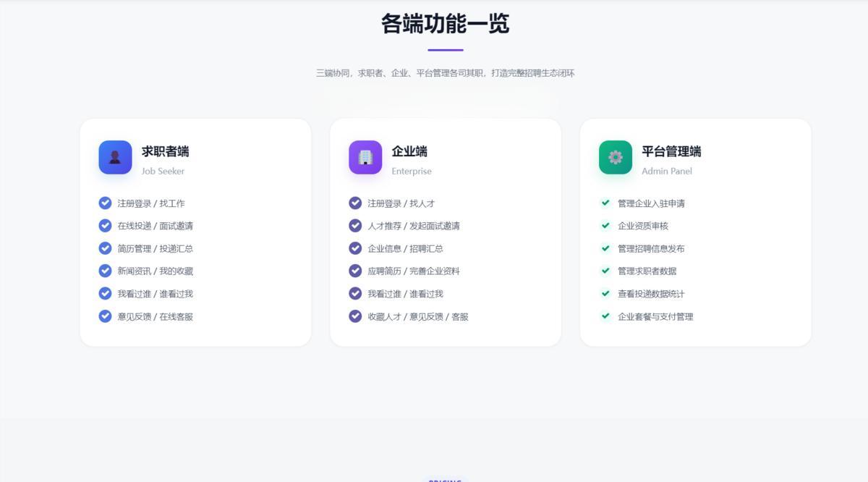
Task: Click the 应聘简历 / 完善企业资料 item
Action: click(413, 271)
